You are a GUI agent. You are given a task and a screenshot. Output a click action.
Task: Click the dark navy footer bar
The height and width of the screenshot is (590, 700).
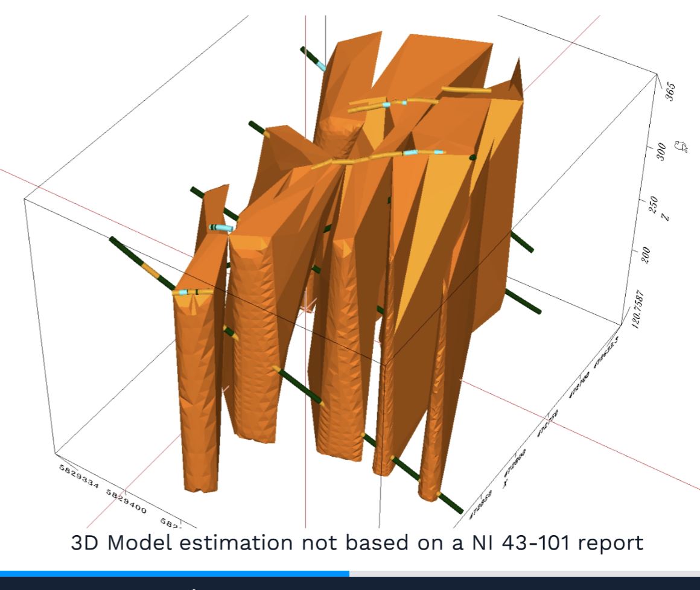click(x=350, y=583)
